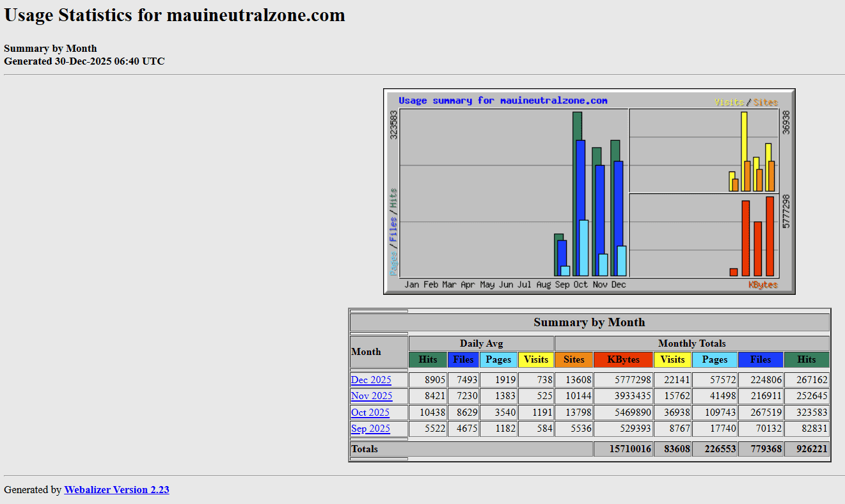Select the Sites column header
Image resolution: width=845 pixels, height=504 pixels.
574,359
